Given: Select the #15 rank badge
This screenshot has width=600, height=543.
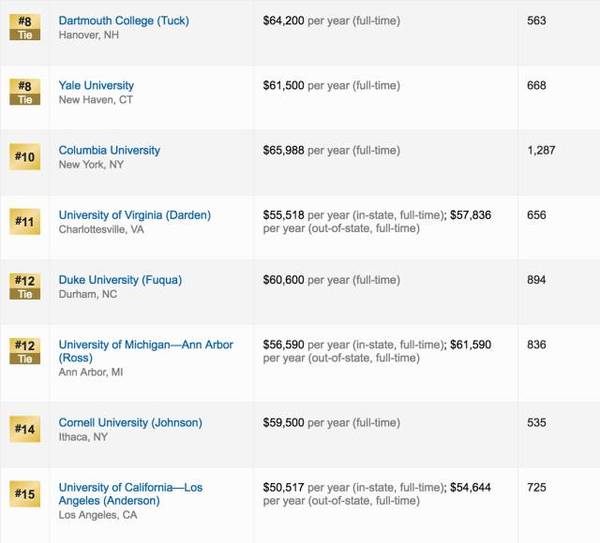Looking at the screenshot, I should pos(24,493).
